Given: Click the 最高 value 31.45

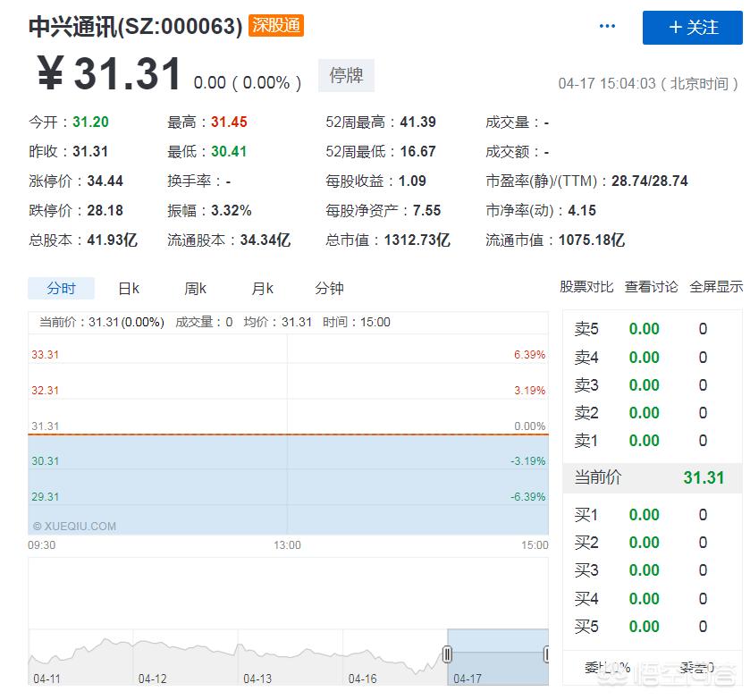Looking at the screenshot, I should coord(229,122).
